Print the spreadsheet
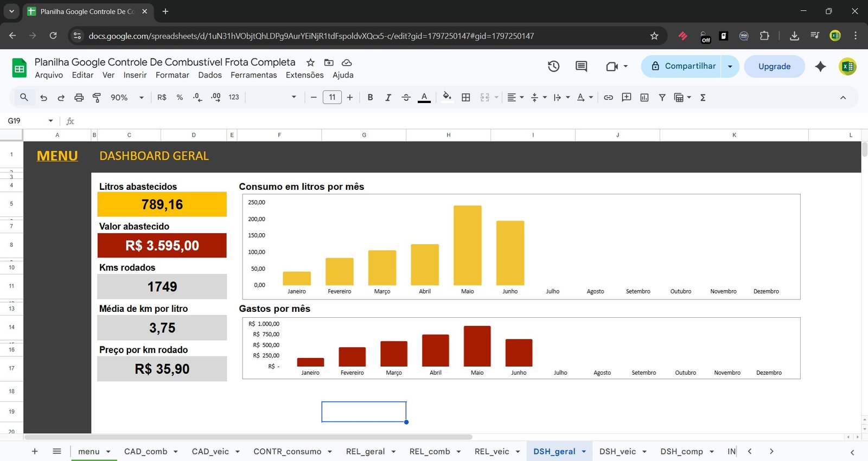Screen dimensions: 868x461 [79, 98]
